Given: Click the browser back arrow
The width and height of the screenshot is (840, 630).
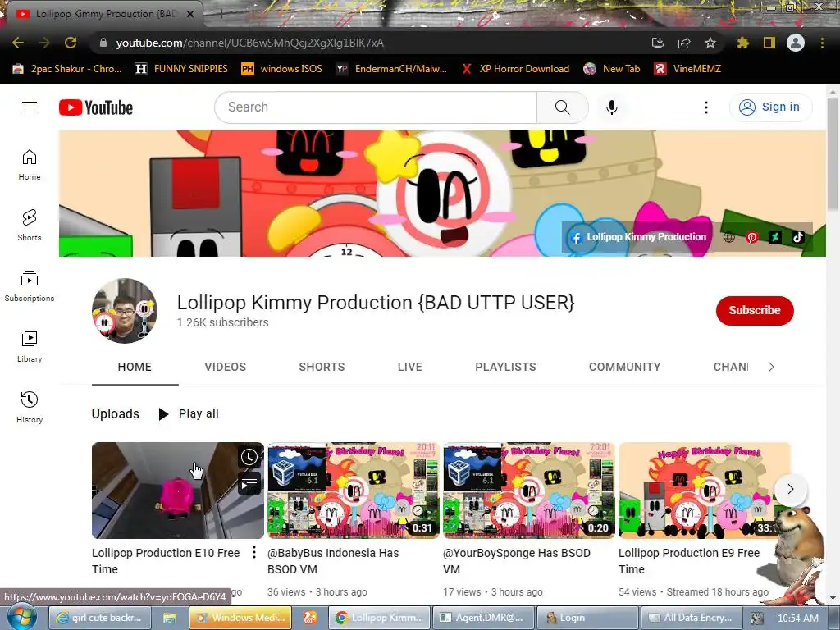Looking at the screenshot, I should 18,43.
